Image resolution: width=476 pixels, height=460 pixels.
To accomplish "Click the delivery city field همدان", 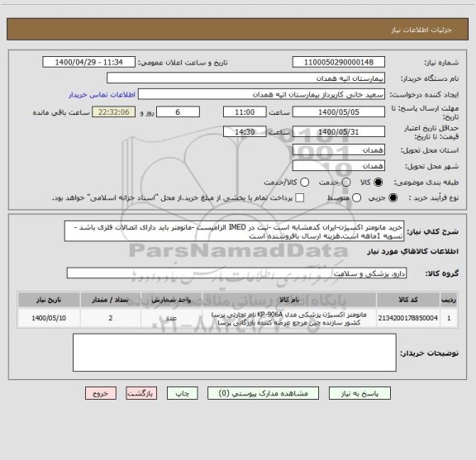I will [339, 166].
